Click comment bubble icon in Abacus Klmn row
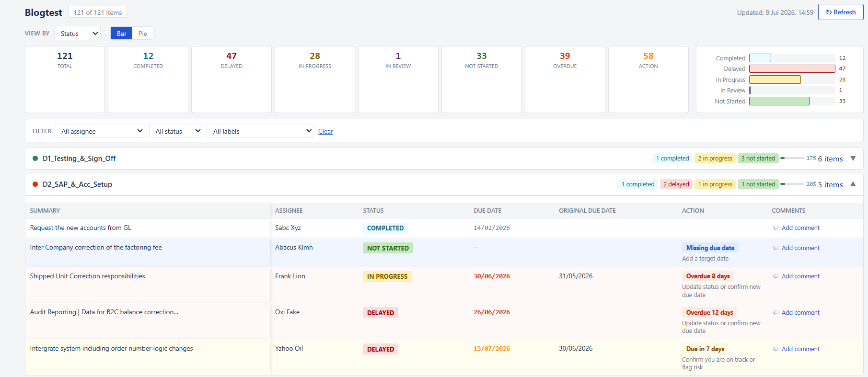 pos(776,248)
